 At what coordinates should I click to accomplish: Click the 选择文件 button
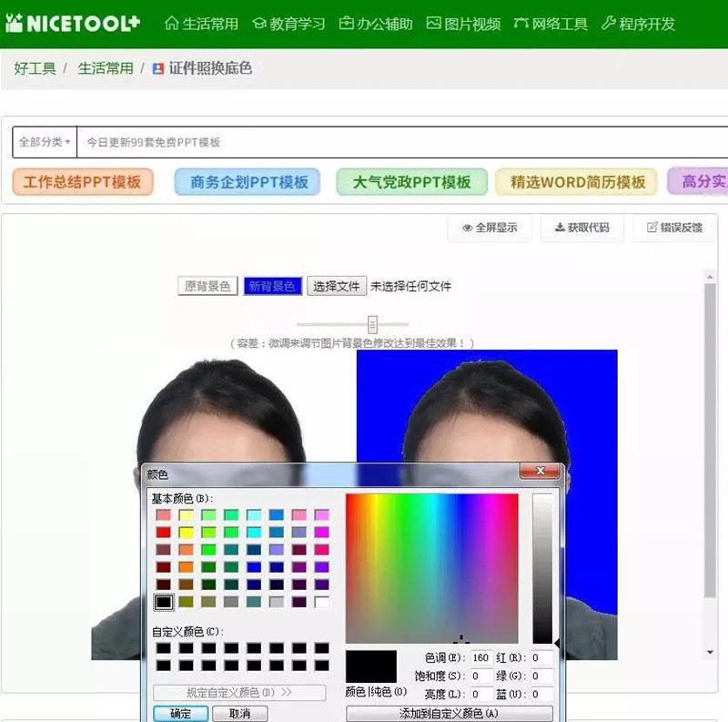[x=337, y=286]
